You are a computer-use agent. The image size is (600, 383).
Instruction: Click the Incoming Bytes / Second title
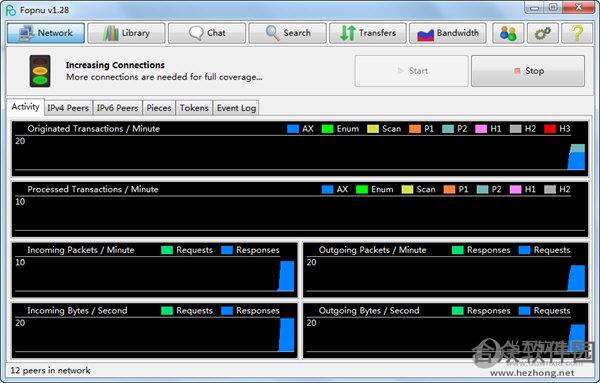77,311
